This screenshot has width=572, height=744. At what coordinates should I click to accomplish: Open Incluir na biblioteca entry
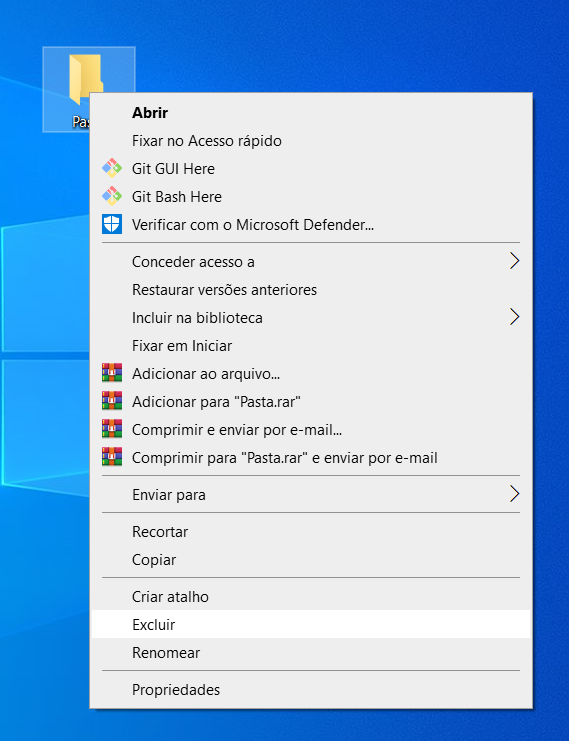coord(311,317)
